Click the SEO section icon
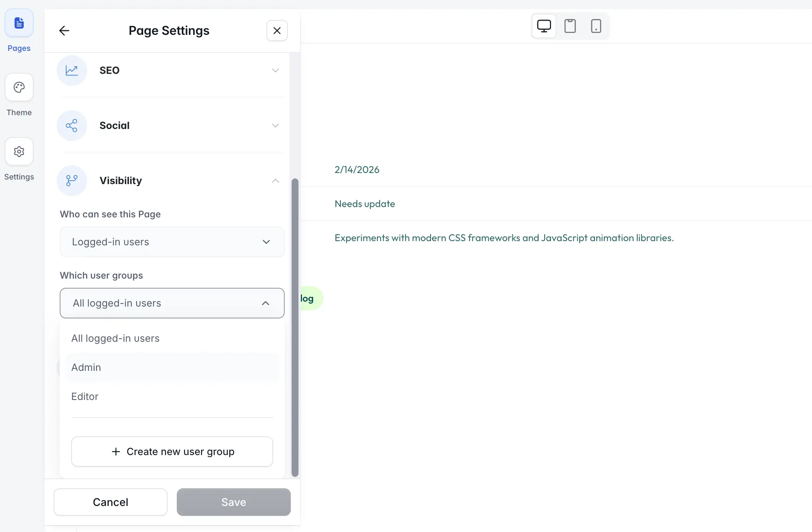Viewport: 812px width, 532px height. [72, 70]
